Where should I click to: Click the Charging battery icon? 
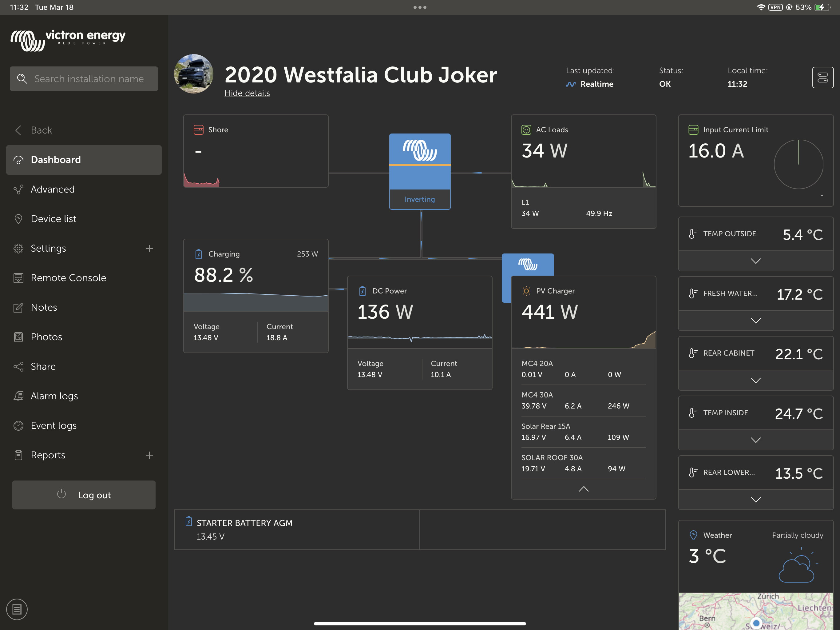(x=199, y=254)
